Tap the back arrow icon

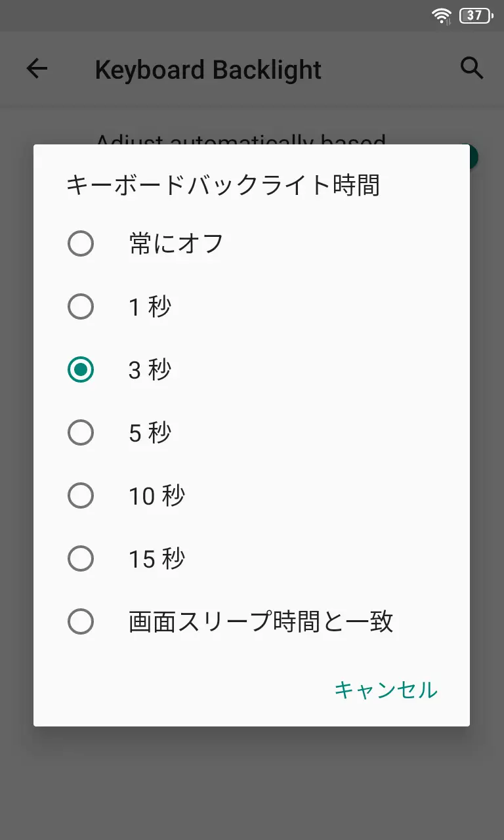tap(37, 68)
